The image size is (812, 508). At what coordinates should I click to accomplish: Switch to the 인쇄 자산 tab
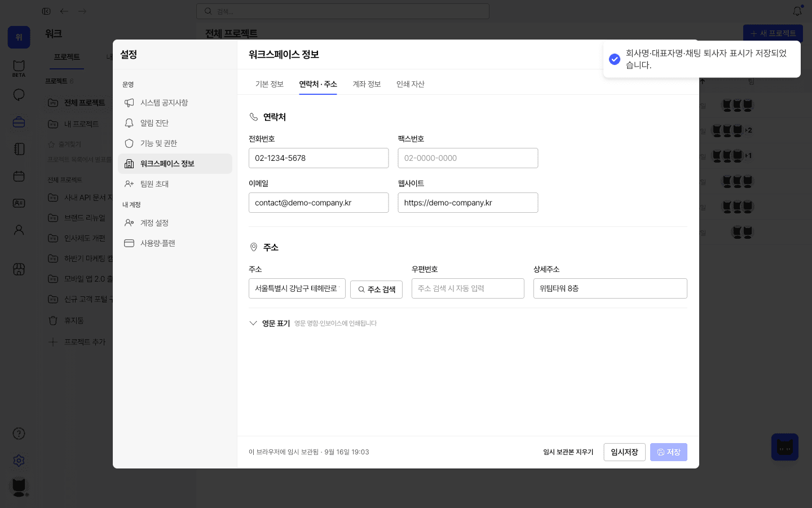tap(410, 84)
